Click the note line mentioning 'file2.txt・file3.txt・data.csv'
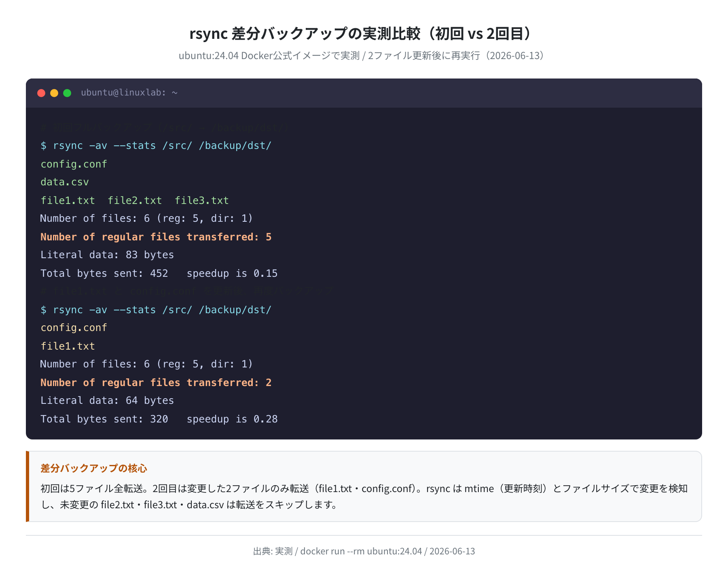 pyautogui.click(x=190, y=505)
